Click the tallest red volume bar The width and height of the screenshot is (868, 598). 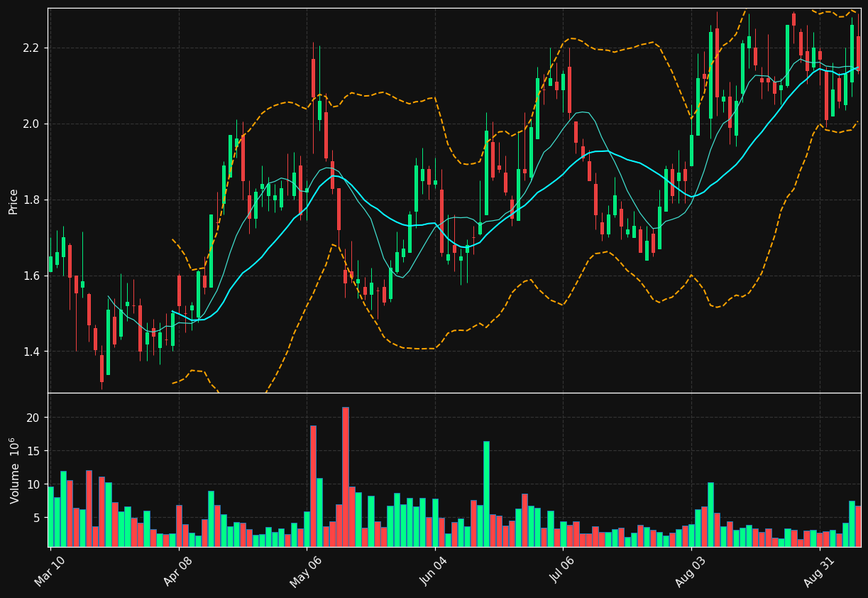[x=346, y=477]
